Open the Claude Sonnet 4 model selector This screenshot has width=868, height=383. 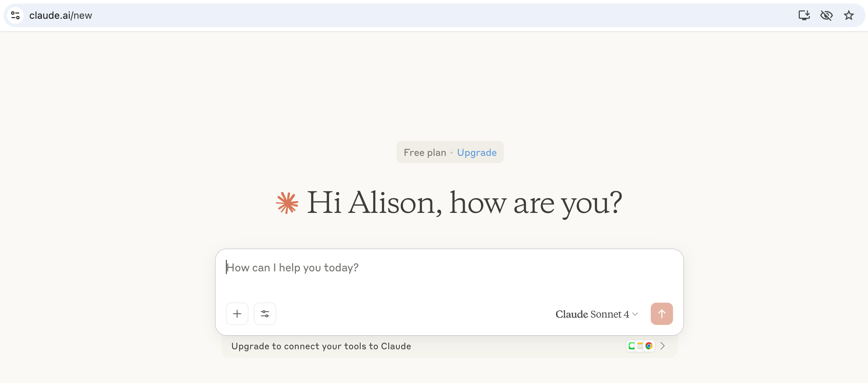click(592, 314)
